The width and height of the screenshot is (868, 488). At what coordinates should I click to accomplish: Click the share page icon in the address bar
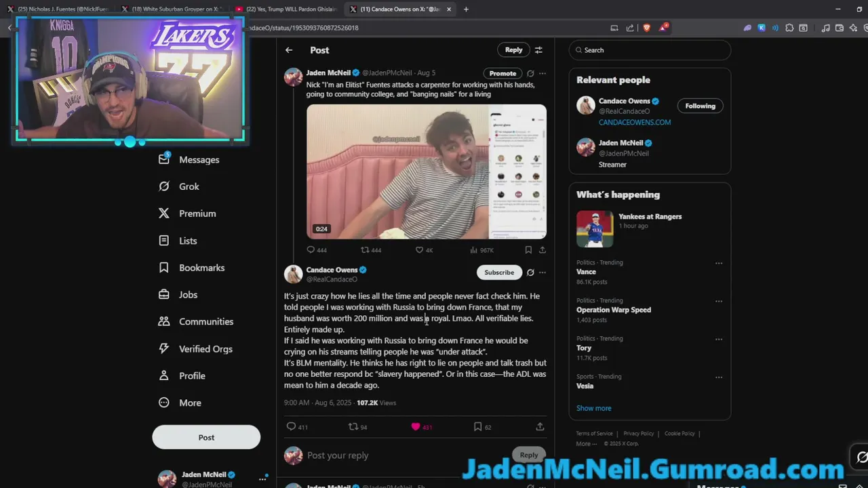(630, 28)
